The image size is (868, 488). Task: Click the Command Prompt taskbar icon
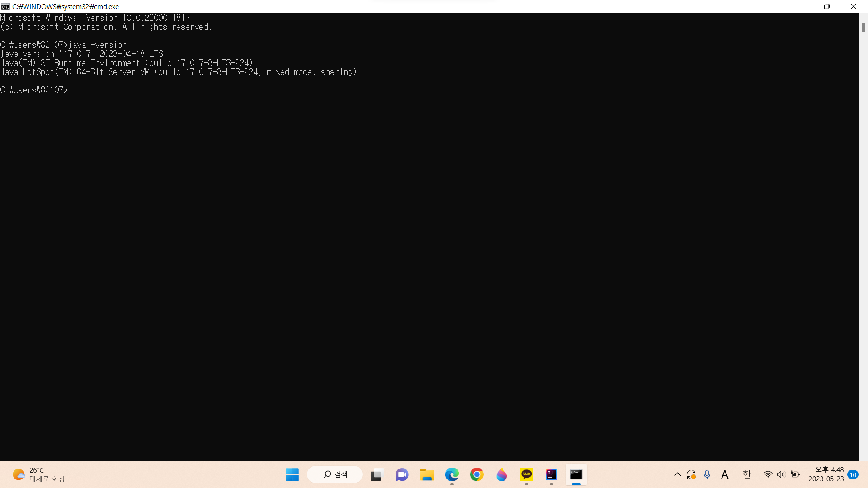pyautogui.click(x=576, y=474)
